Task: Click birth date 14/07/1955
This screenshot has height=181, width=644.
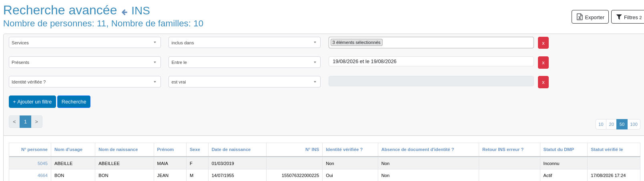Action: pos(223,175)
